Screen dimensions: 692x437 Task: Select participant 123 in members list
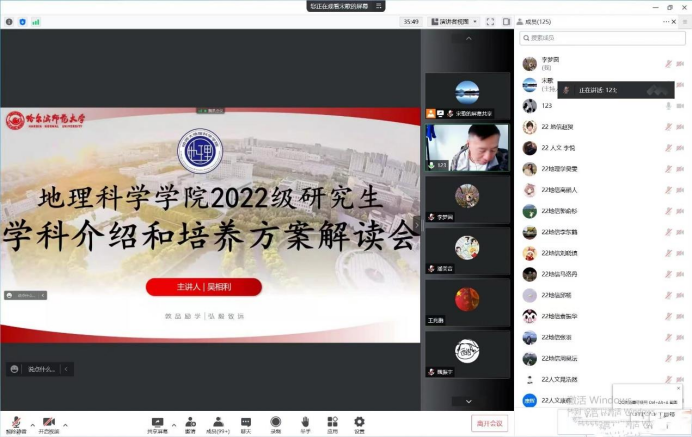point(547,105)
